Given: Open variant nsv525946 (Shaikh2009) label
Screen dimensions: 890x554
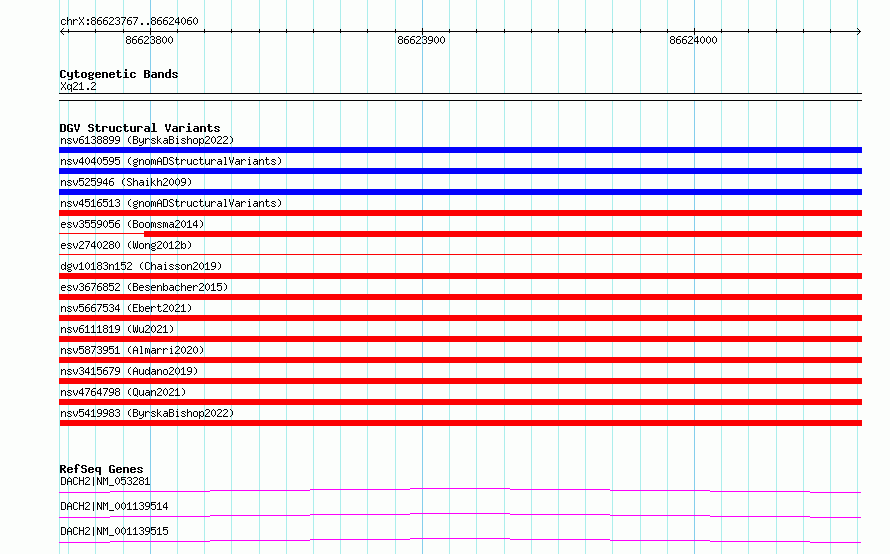Looking at the screenshot, I should point(126,182).
